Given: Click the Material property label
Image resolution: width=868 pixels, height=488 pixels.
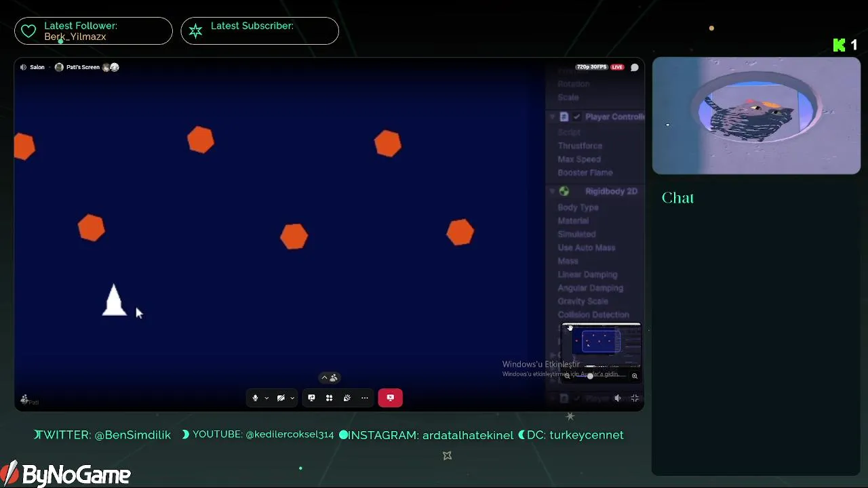Looking at the screenshot, I should point(573,221).
